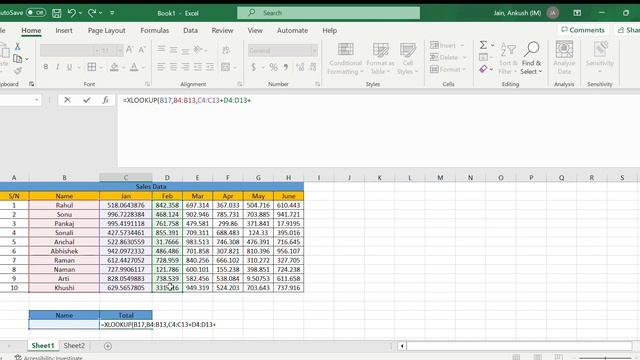Viewport: 640px width, 360px height.
Task: Toggle the AutoSave switch
Action: [36, 13]
